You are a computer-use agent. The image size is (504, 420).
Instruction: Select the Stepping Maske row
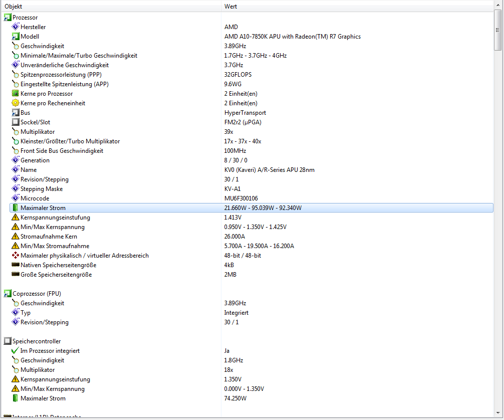coord(251,189)
